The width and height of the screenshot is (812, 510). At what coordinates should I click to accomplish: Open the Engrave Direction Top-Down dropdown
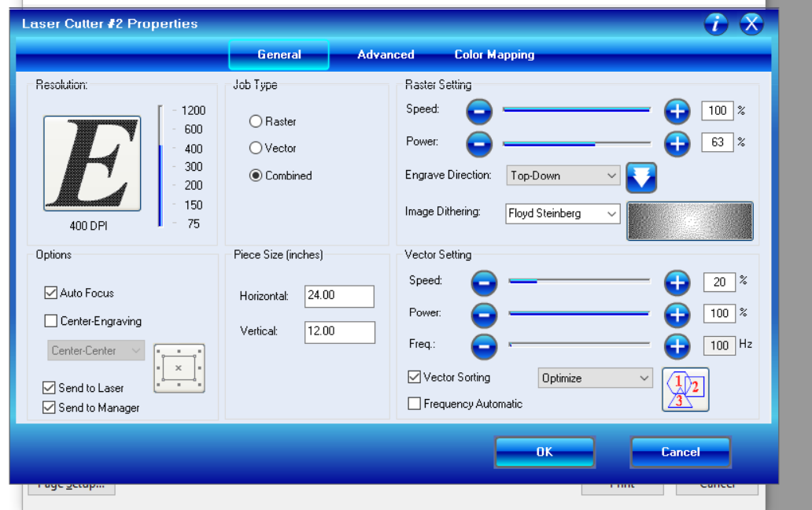(x=563, y=176)
